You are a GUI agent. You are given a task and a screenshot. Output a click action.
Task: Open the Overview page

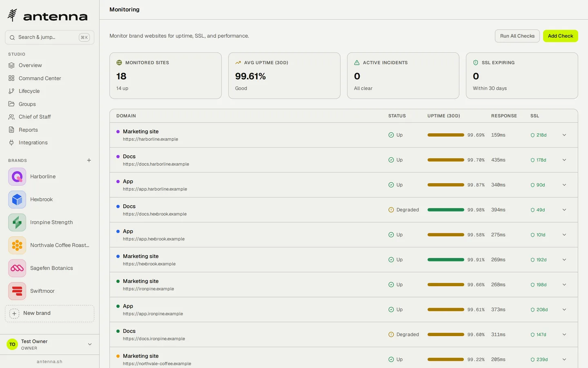pyautogui.click(x=49, y=65)
